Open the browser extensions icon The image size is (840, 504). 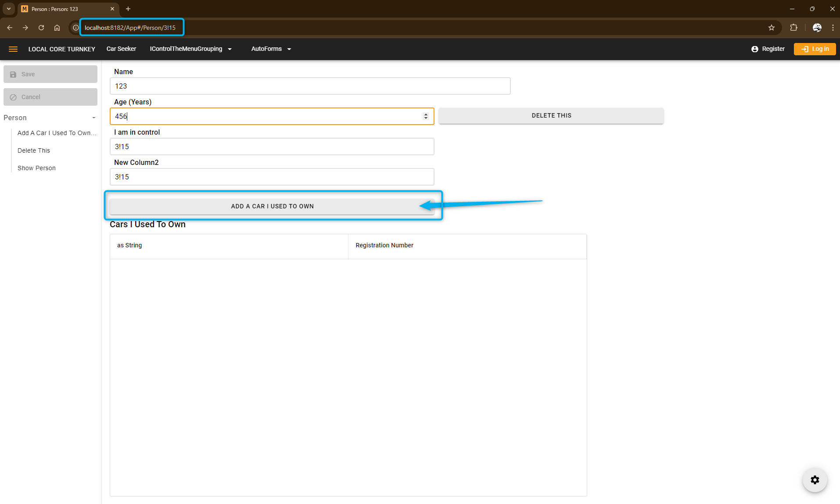793,28
